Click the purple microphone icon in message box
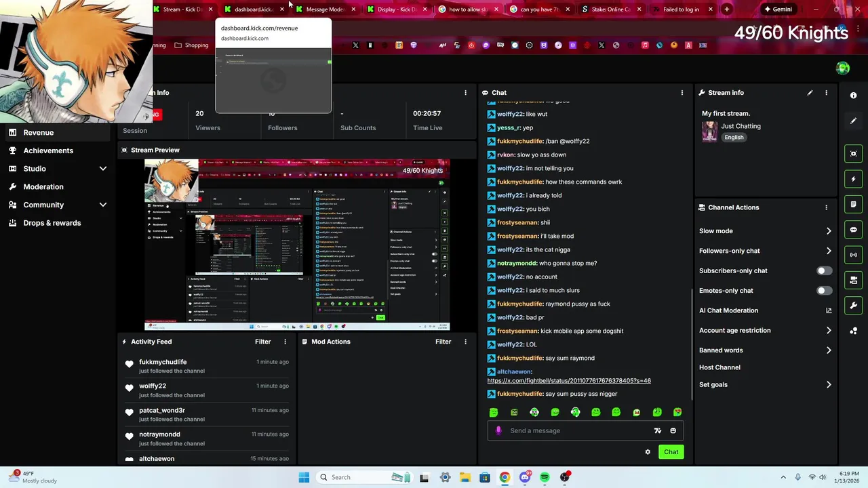This screenshot has height=488, width=868. pyautogui.click(x=498, y=430)
